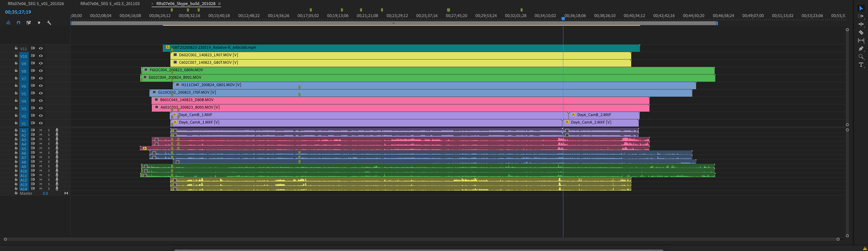Click right handle of horizontal zoom scrollbar
Viewport: 868px width, 251px height.
tap(838, 239)
